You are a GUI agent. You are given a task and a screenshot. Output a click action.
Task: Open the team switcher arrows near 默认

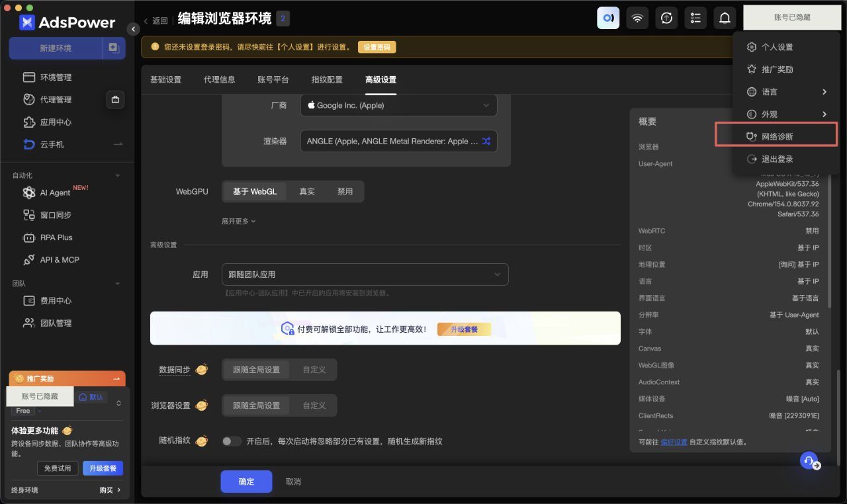[119, 403]
